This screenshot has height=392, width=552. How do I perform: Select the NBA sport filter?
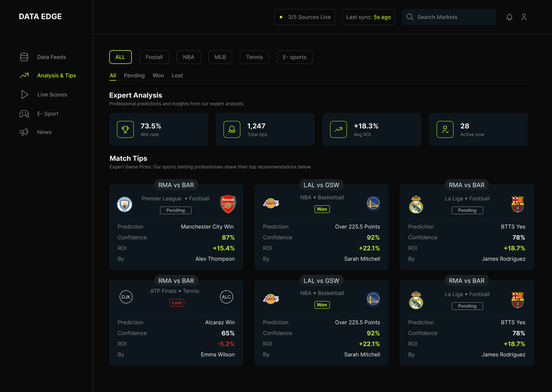(x=189, y=57)
